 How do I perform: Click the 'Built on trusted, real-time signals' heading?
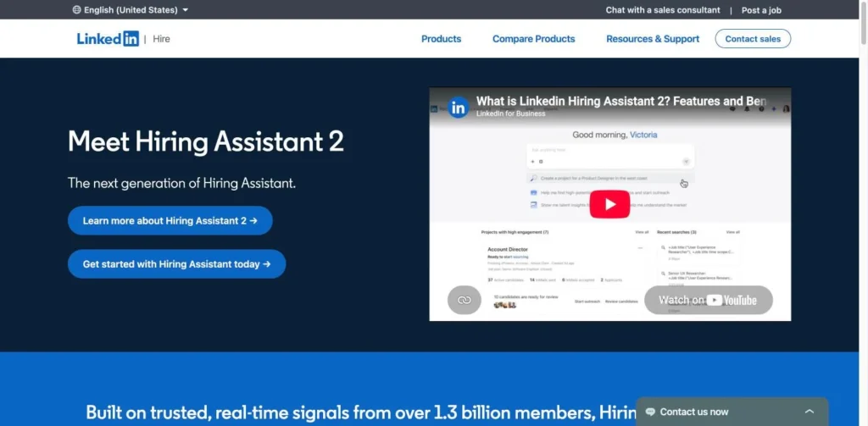tap(361, 412)
